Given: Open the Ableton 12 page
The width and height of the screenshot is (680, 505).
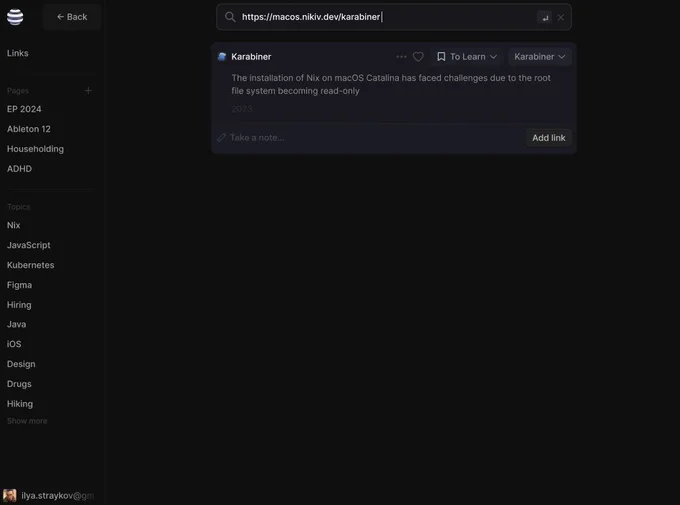Looking at the screenshot, I should click(29, 129).
